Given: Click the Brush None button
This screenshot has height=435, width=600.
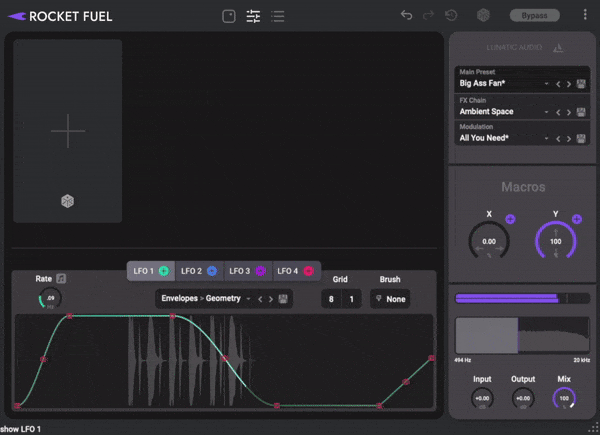Looking at the screenshot, I should coord(389,299).
